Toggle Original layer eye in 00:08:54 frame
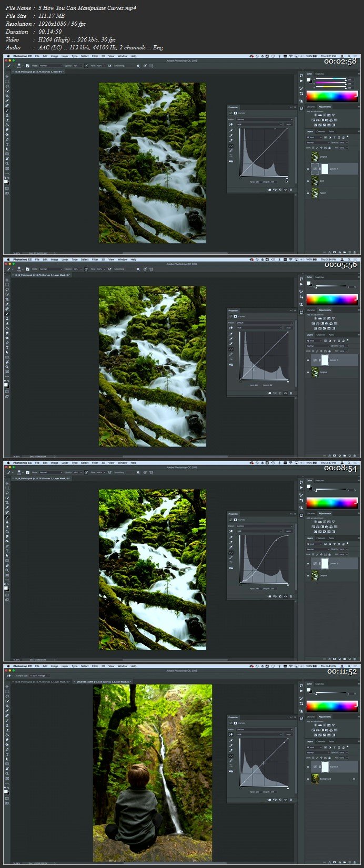Screen dimensions: 364x868 pos(308,575)
